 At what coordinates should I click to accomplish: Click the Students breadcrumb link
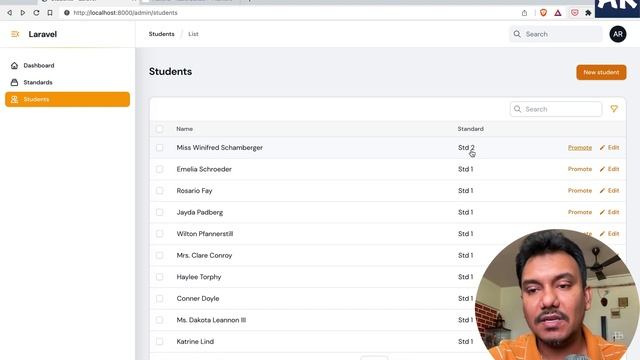pos(162,34)
